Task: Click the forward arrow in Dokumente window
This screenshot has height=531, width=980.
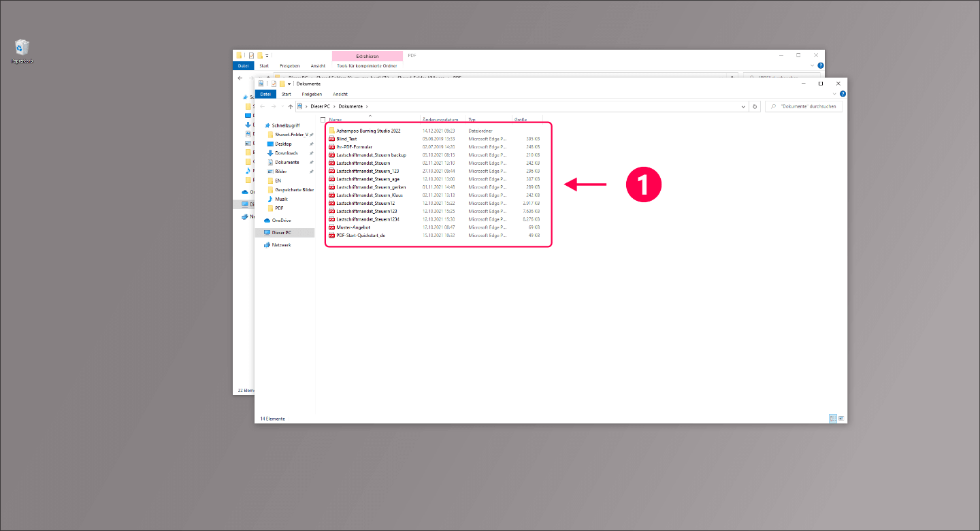Action: click(274, 106)
